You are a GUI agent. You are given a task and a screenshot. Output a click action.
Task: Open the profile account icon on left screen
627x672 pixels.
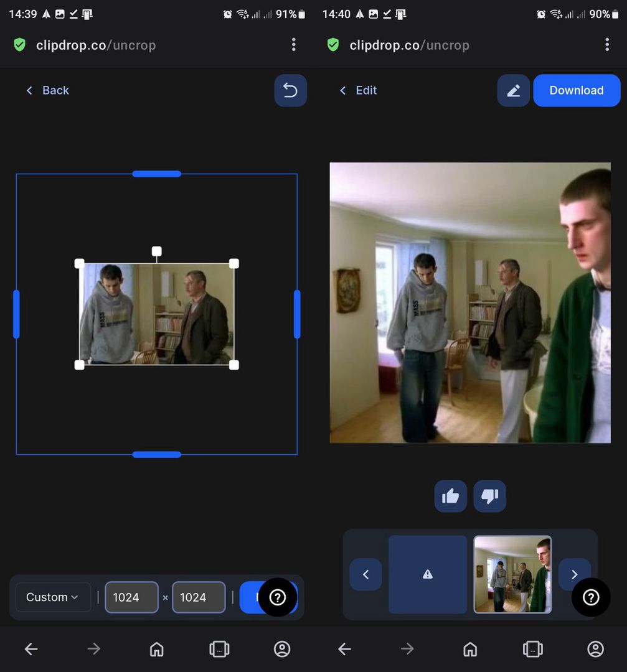coord(282,649)
